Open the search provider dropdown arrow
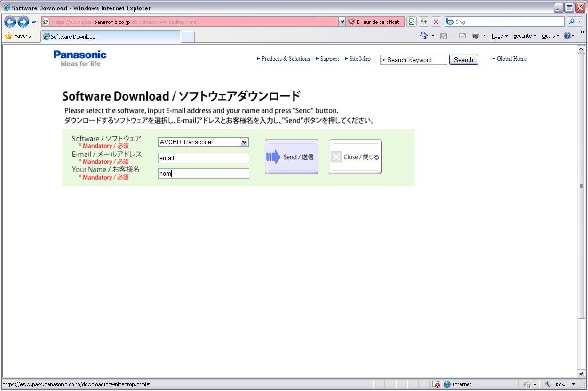 580,22
